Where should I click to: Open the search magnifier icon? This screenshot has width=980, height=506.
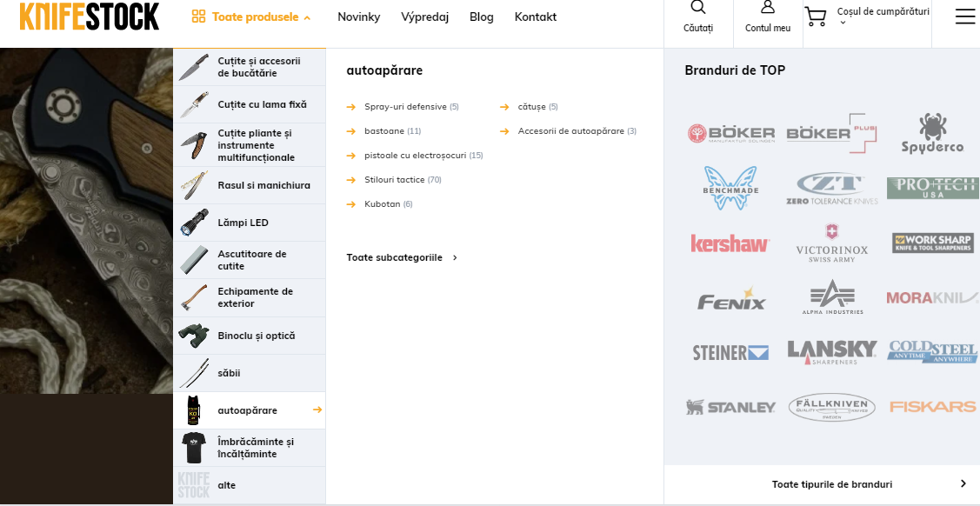pyautogui.click(x=698, y=8)
